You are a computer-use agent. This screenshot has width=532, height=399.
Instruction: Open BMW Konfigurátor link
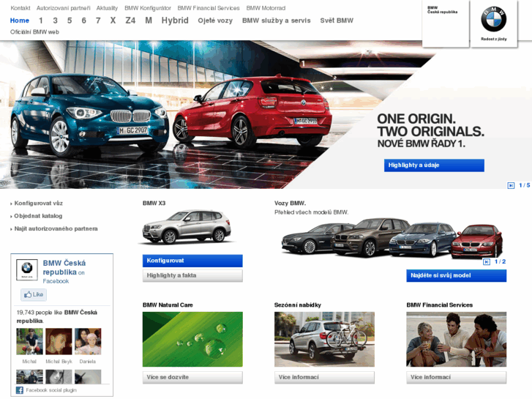148,8
